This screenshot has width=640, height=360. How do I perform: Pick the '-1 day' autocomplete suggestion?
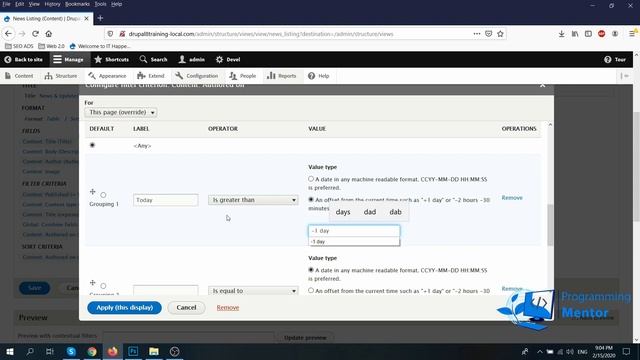click(x=354, y=242)
